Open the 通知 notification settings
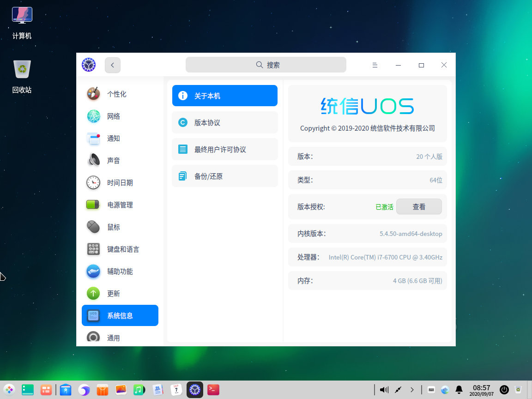 coord(120,139)
